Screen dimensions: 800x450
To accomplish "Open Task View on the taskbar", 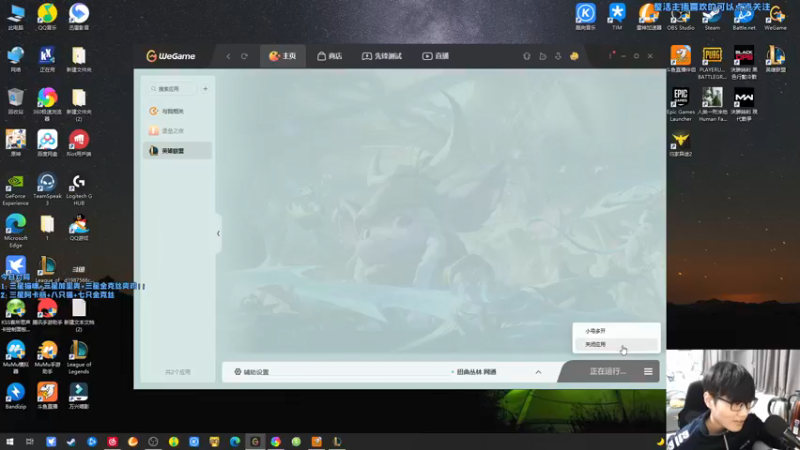I will point(30,442).
